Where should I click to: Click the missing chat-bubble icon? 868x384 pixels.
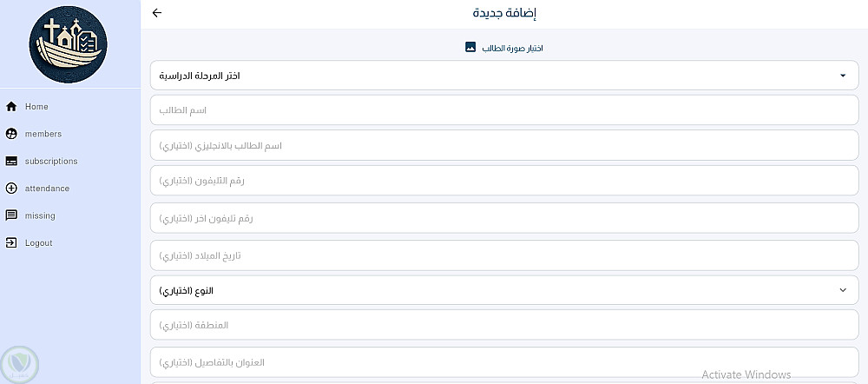pos(11,215)
